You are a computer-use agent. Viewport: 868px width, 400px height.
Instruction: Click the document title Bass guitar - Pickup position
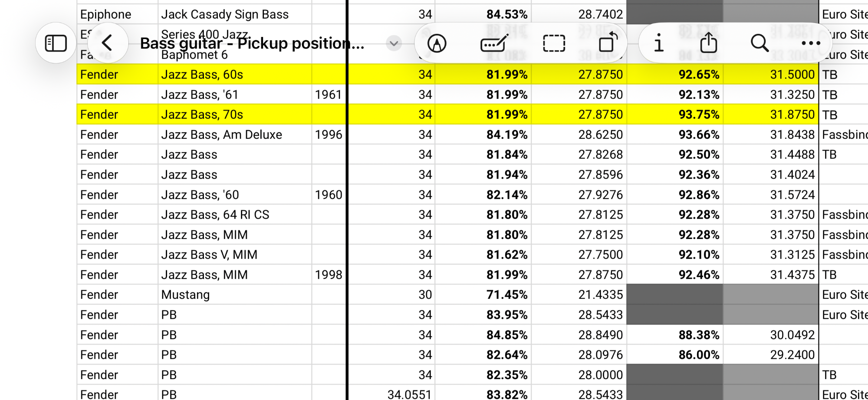(252, 43)
